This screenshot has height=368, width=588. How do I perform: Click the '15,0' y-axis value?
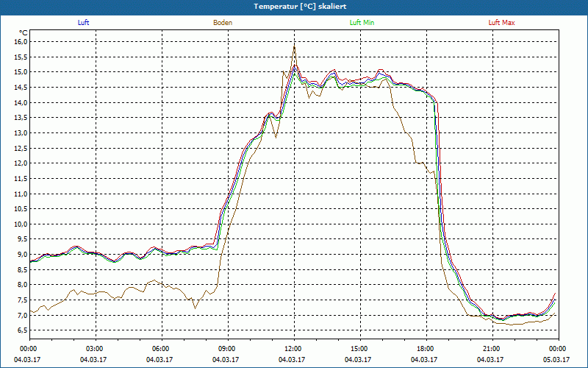(x=21, y=72)
